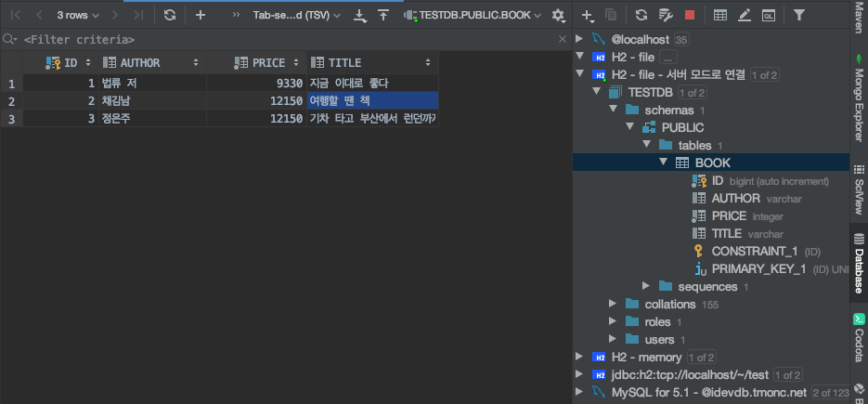Collapse the BOOK table node
This screenshot has height=404, width=868.
(663, 163)
